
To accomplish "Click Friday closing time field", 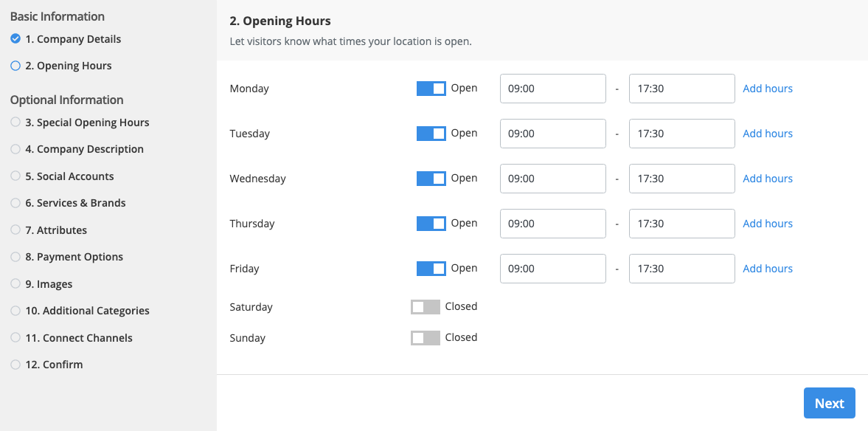I will (x=681, y=269).
